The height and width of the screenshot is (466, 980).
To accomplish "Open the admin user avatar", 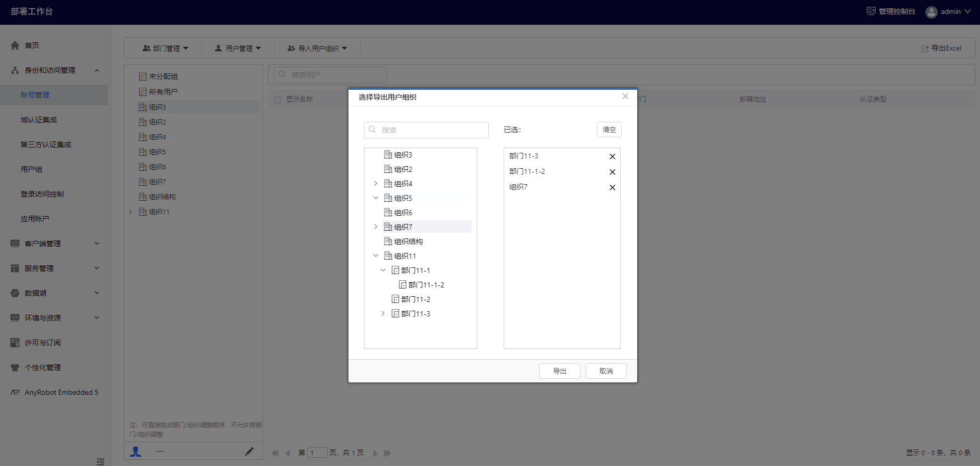I will [931, 12].
